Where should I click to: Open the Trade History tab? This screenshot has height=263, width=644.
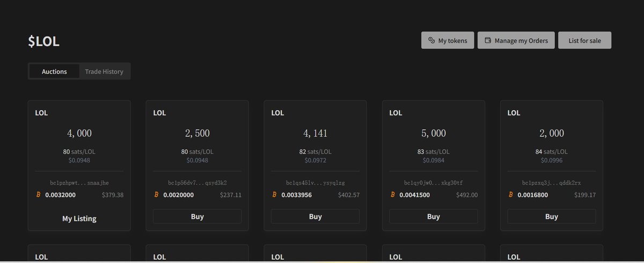104,71
